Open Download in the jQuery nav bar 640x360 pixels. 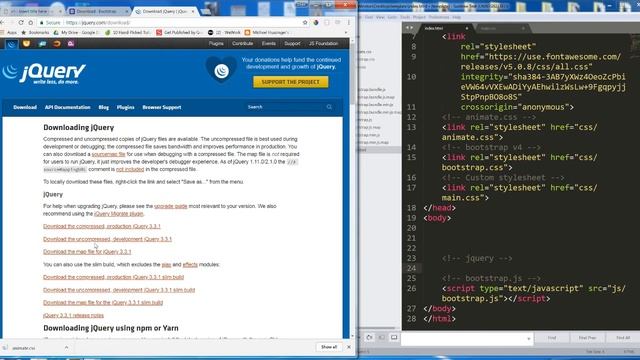point(25,107)
